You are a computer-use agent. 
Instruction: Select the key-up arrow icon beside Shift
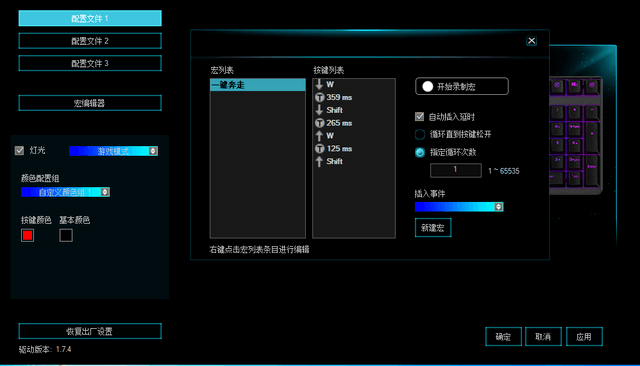(319, 162)
